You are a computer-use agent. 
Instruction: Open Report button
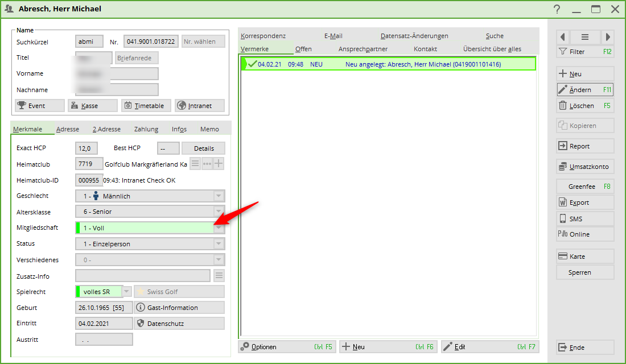[585, 146]
